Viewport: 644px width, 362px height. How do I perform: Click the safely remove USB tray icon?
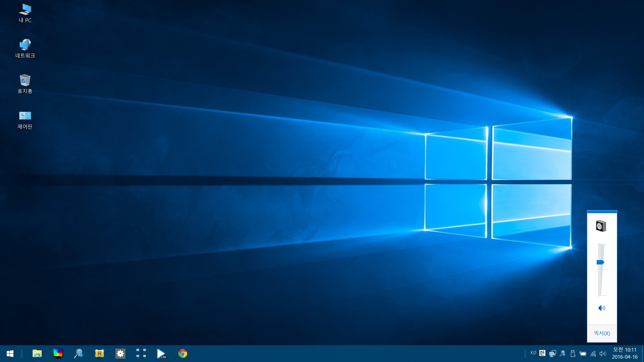[573, 354]
